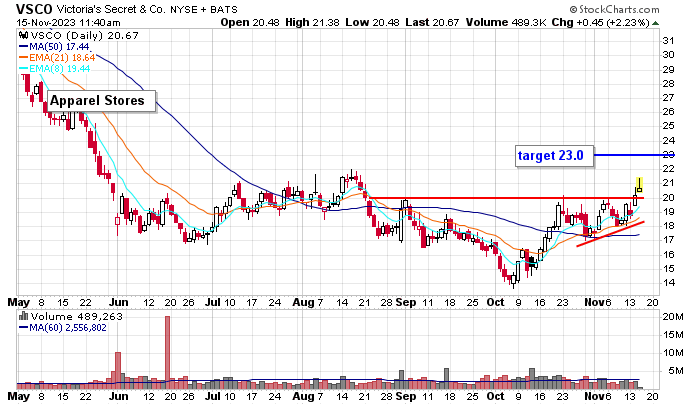The image size is (700, 405).
Task: Click the 'Victoria's Secret & Co.' company name
Action: (112, 9)
